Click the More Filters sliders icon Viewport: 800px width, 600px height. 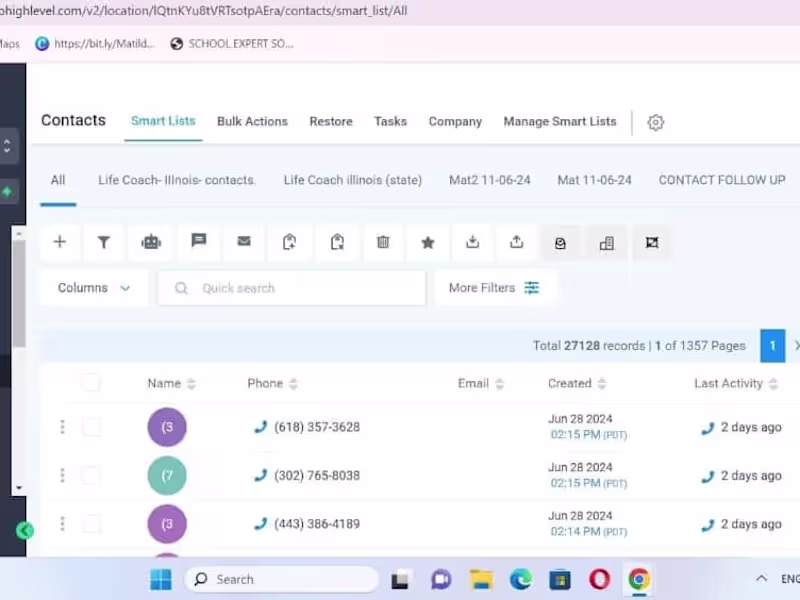(x=531, y=288)
